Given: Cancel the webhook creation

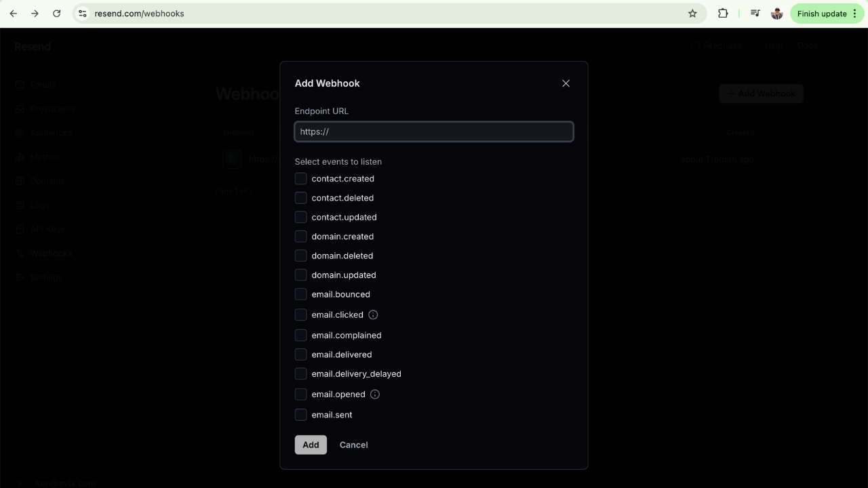Looking at the screenshot, I should (353, 445).
